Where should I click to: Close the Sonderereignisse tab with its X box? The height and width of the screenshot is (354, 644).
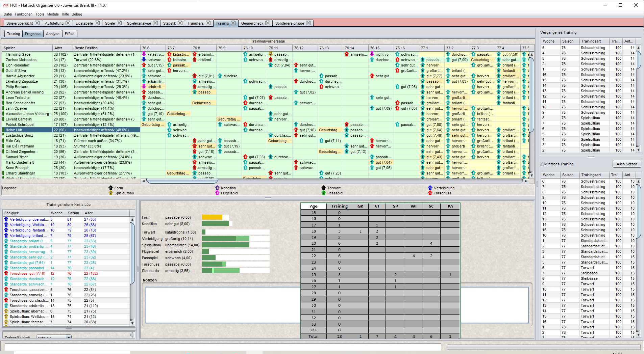point(308,23)
